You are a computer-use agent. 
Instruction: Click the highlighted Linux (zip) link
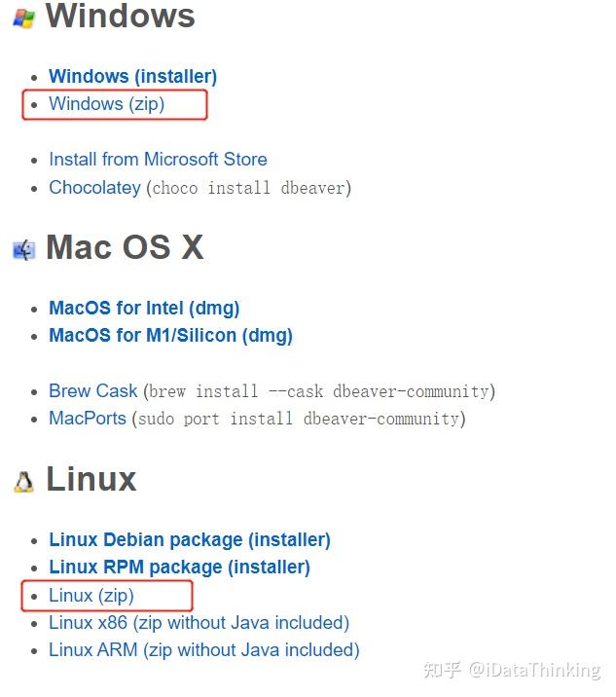click(x=91, y=596)
